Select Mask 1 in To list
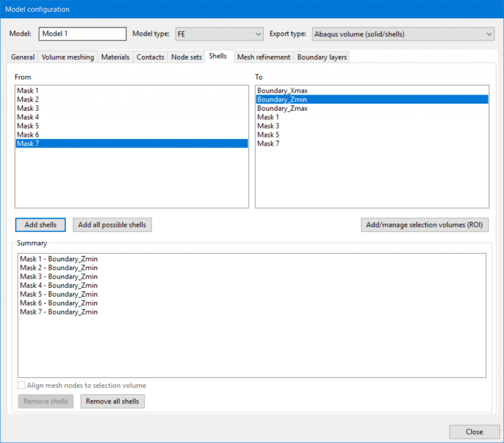Screen dimensions: 504x443 372,117
